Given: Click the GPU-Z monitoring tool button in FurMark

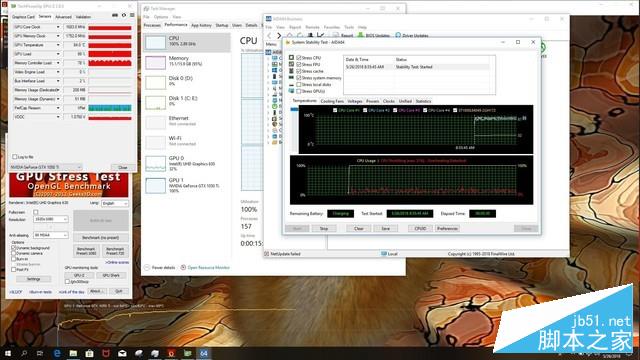Looking at the screenshot, I should pos(79,276).
